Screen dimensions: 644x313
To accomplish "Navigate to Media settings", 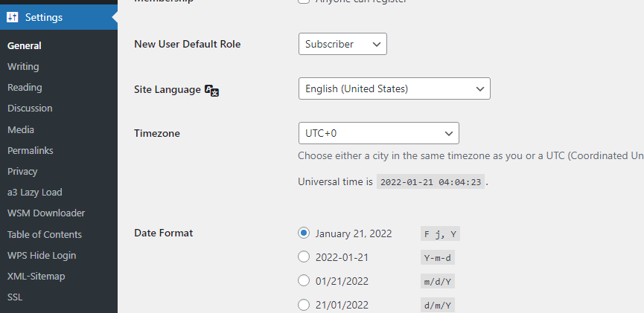I will (x=21, y=129).
